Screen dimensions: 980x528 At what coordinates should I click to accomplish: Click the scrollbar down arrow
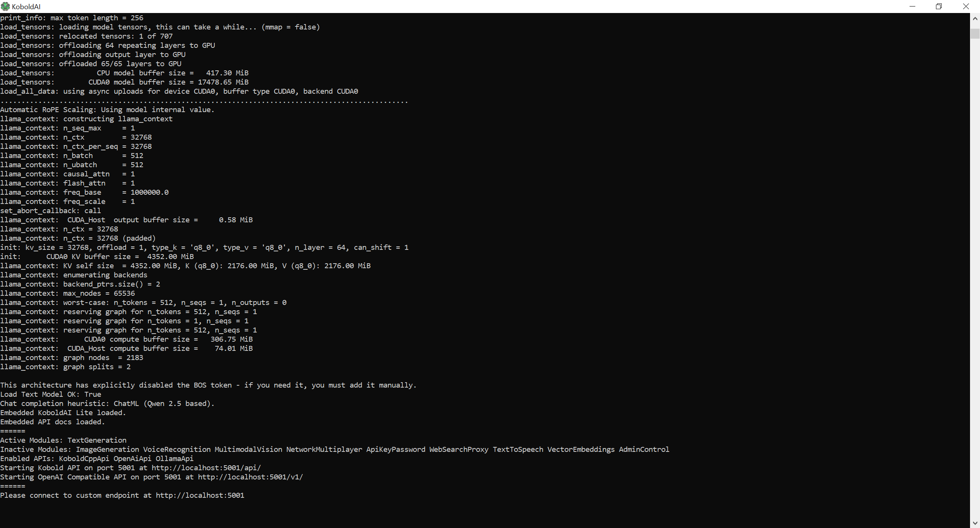[x=975, y=523]
